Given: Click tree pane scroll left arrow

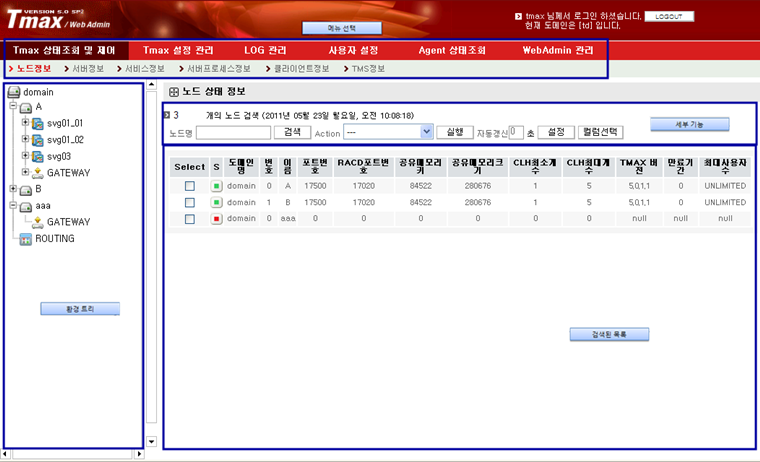Looking at the screenshot, I should (x=5, y=454).
